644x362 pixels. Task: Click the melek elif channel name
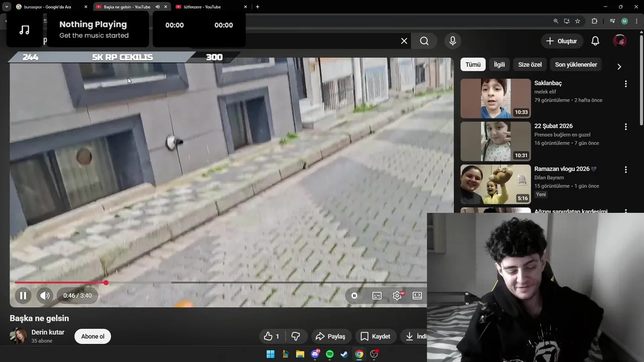(546, 92)
